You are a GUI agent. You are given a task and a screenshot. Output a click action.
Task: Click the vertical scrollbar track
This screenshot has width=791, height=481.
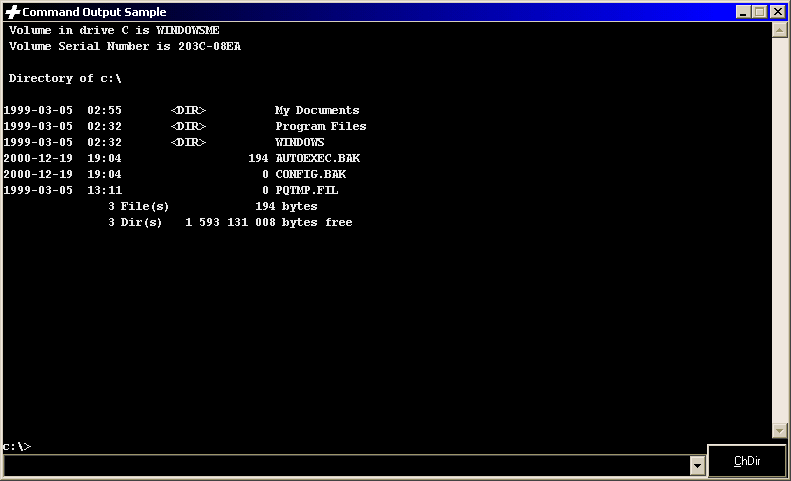[779, 230]
